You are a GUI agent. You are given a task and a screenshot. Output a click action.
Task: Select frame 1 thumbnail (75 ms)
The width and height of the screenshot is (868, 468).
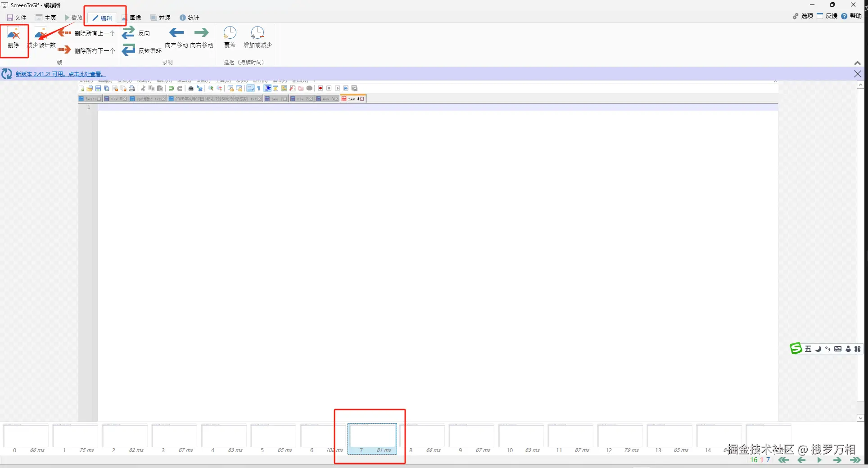pyautogui.click(x=76, y=439)
